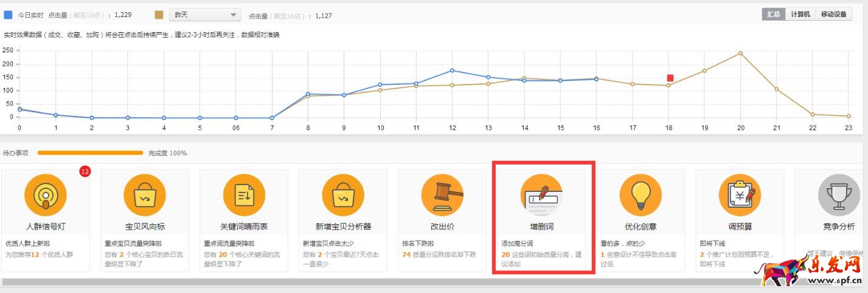Switch to the 汇总 tab
This screenshot has width=868, height=293.
(773, 14)
